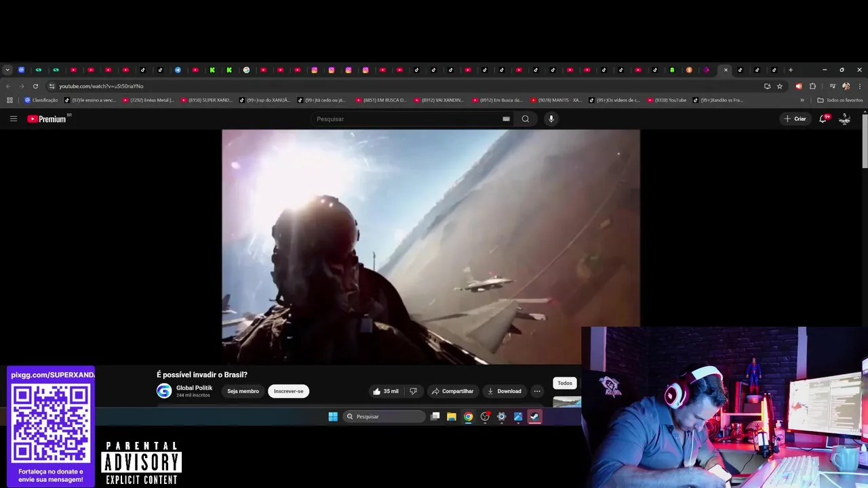Open Chrome extensions puzzle icon
868x488 pixels.
click(x=812, y=86)
